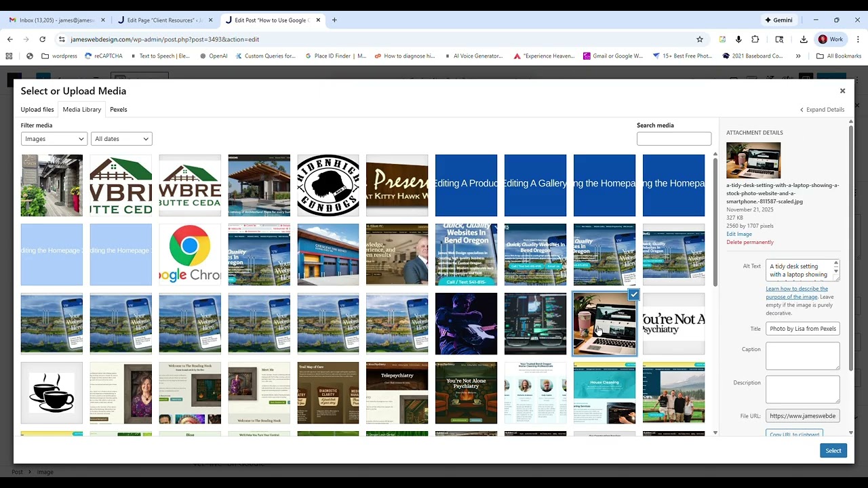Screen dimensions: 868x488
Task: Go back in browser history
Action: [x=10, y=39]
